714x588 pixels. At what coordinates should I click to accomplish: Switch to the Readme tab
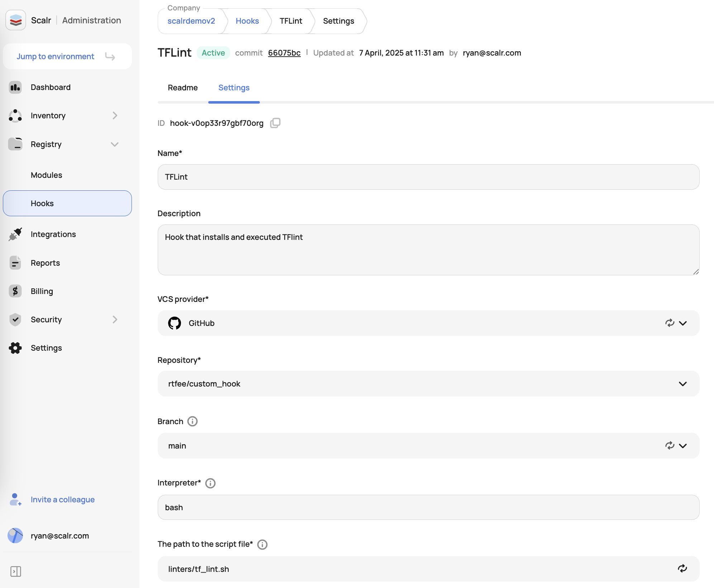point(182,88)
